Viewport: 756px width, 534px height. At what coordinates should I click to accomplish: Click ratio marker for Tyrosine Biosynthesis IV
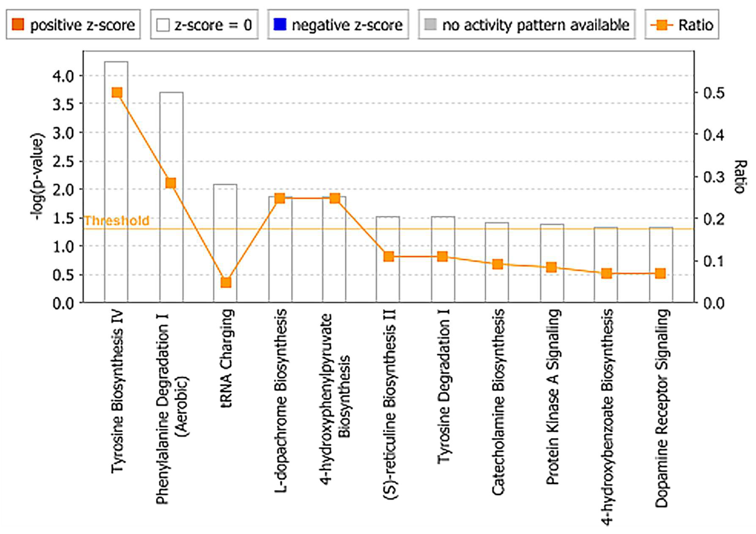[117, 92]
